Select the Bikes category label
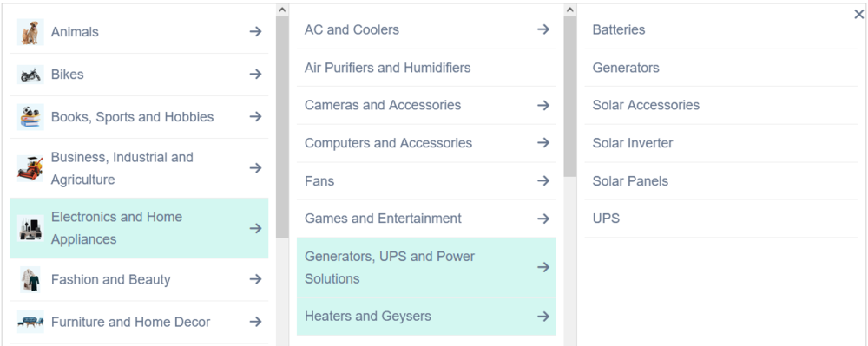The image size is (868, 346). [68, 75]
